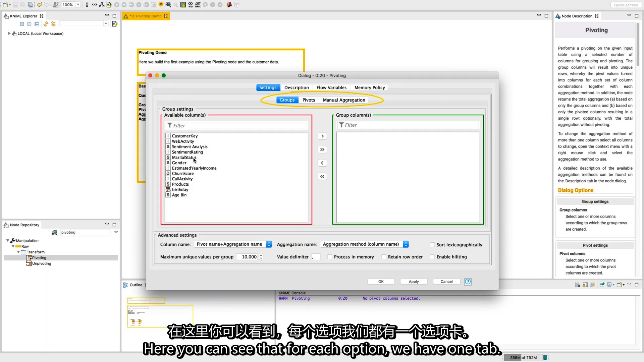Click Cancel in the Pivoting dialog
Screen dimensions: 644x362
446,282
